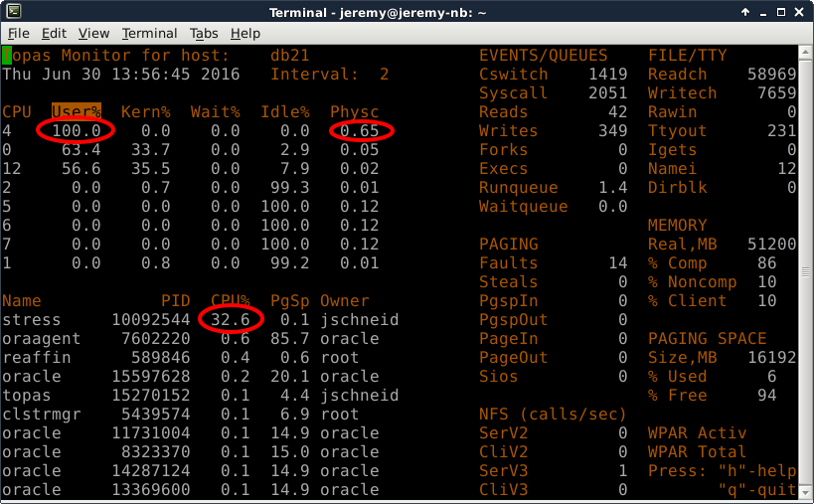Viewport: 814px width, 504px height.
Task: Click the highlighted User% column header
Action: coord(77,111)
